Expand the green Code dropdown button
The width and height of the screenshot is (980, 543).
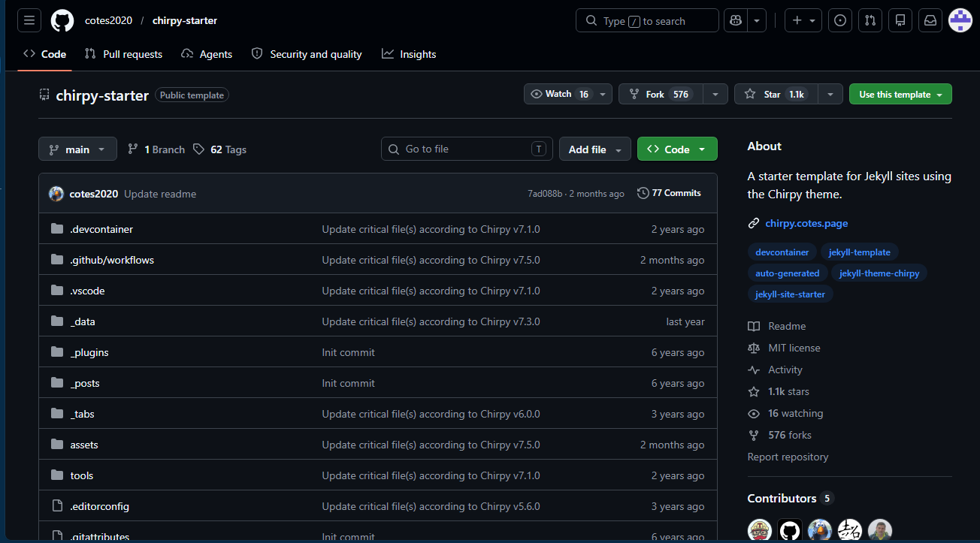[x=677, y=149]
